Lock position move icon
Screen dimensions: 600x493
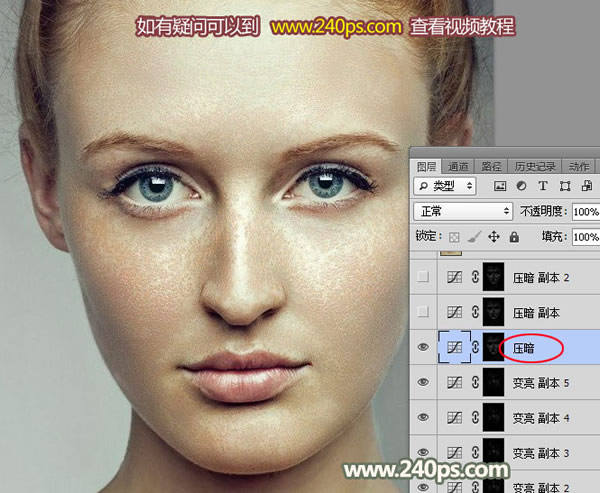click(494, 237)
